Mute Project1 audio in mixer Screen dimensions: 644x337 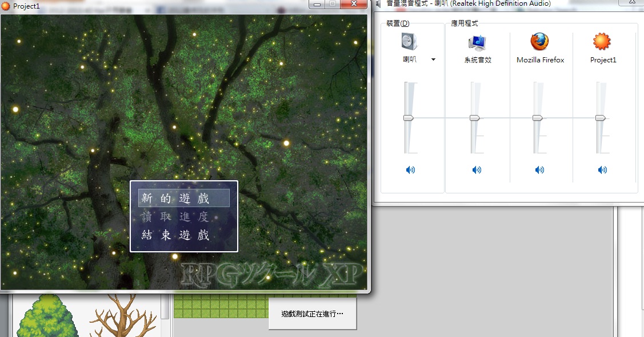pos(602,169)
